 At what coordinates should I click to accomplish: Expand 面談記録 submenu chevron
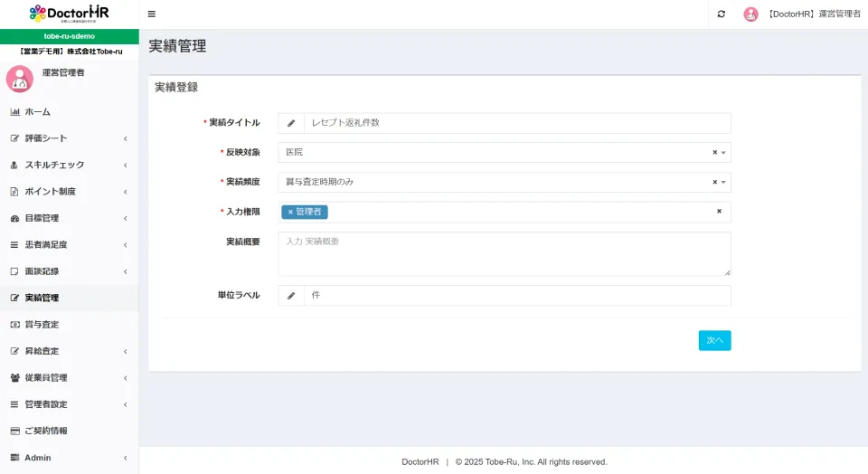tap(126, 271)
